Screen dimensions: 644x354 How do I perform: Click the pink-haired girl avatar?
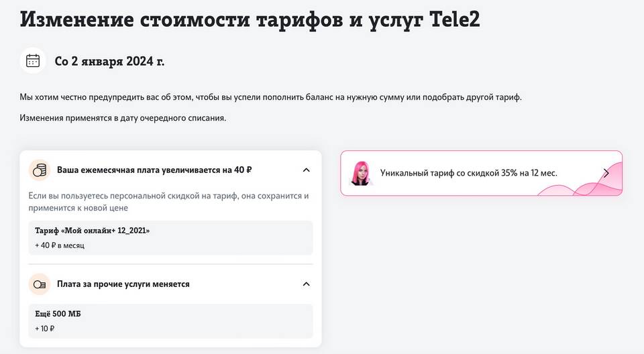[361, 173]
